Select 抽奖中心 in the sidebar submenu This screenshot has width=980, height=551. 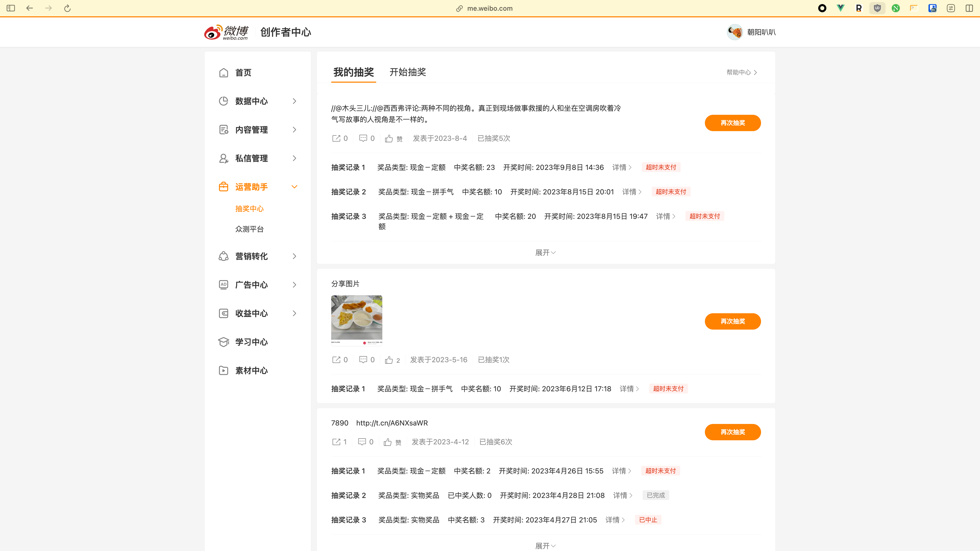tap(249, 209)
